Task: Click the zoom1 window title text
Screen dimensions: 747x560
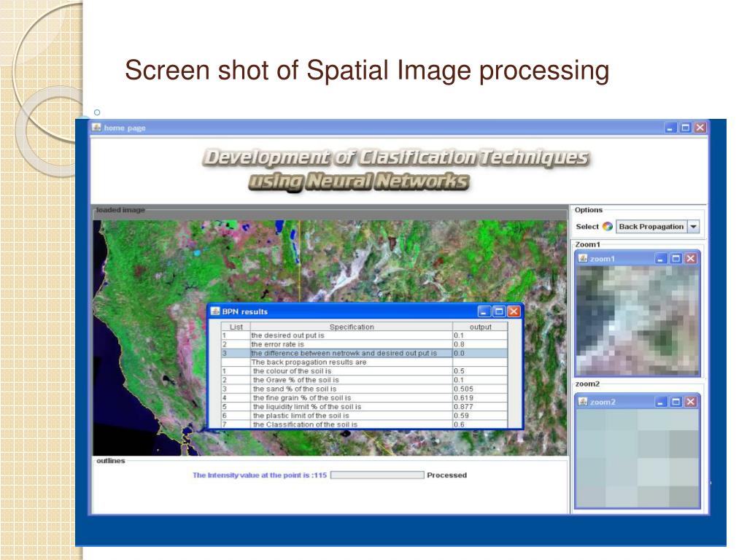Action: (602, 259)
